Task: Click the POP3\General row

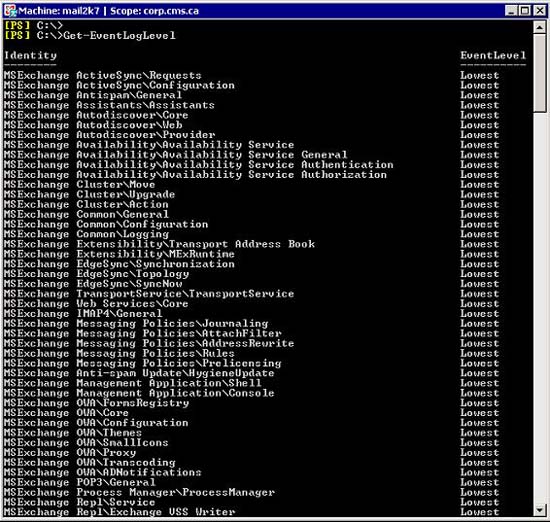Action: pyautogui.click(x=251, y=482)
